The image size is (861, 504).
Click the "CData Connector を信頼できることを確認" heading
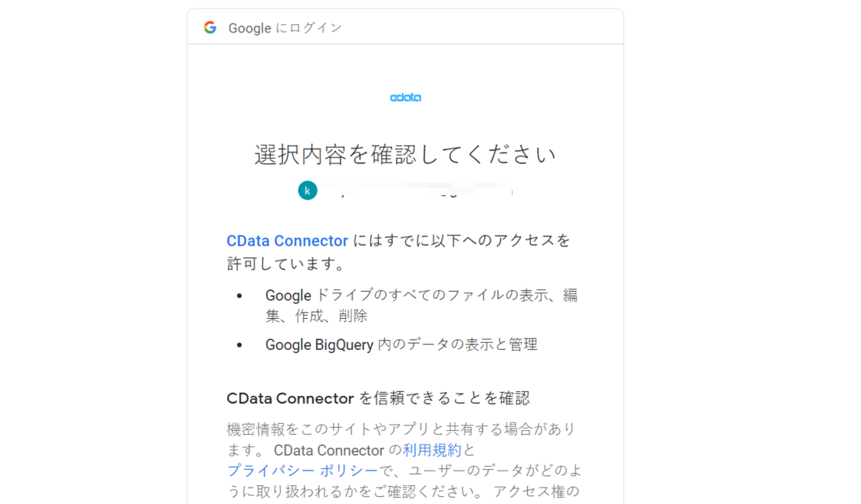point(378,398)
